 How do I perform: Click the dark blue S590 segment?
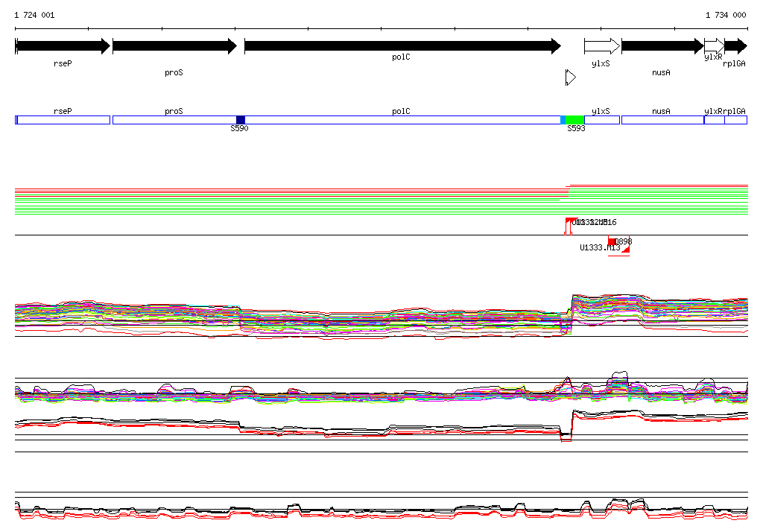pos(241,120)
